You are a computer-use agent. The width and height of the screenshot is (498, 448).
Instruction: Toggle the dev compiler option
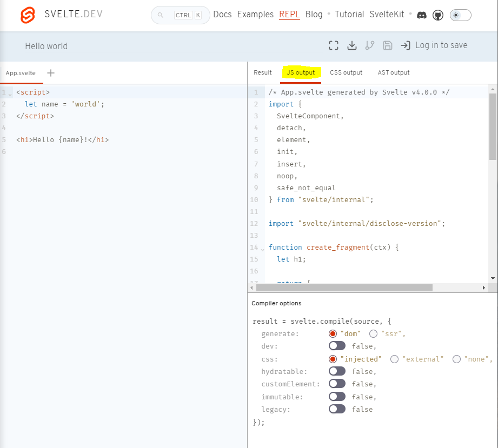click(337, 346)
